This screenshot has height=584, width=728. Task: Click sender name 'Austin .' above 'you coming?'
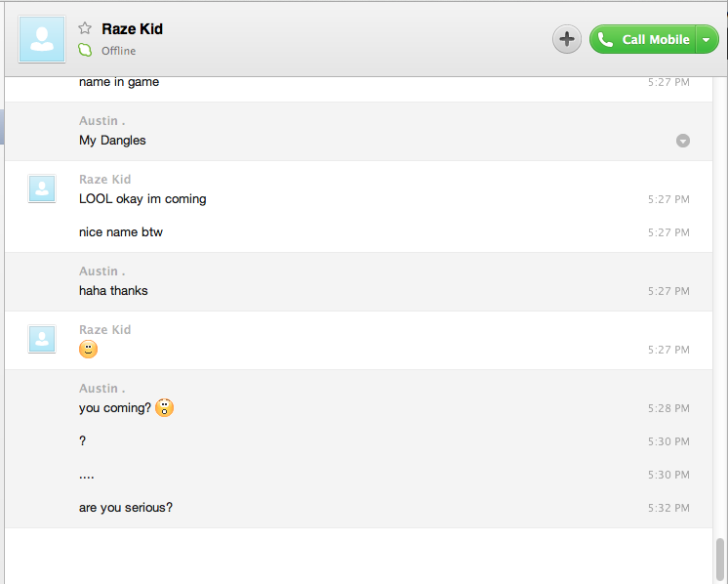tap(101, 389)
